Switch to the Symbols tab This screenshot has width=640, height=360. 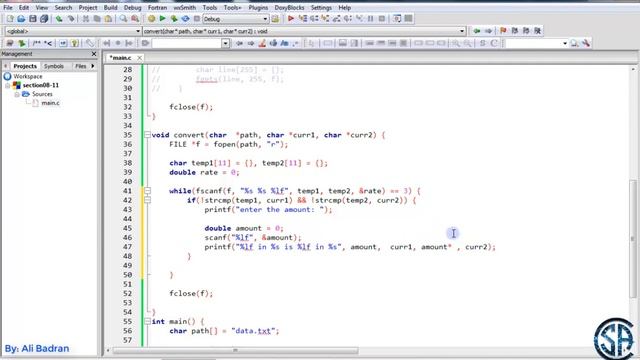tap(53, 66)
